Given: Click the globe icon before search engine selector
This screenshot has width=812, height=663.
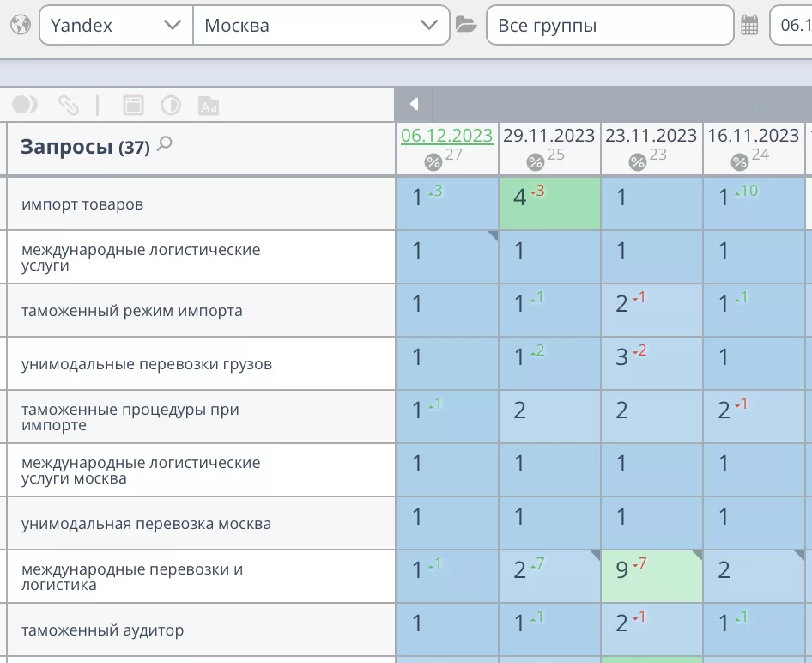Looking at the screenshot, I should click(20, 25).
